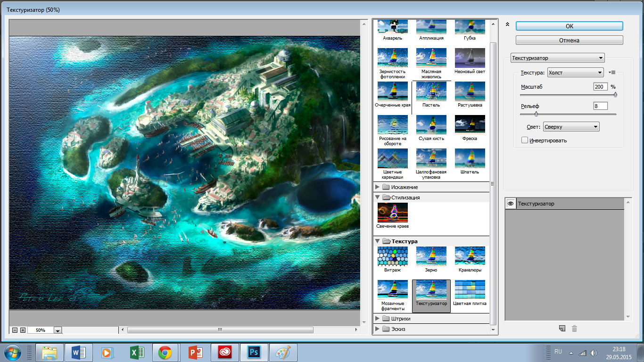Adjust the Масштаб slider
Image resolution: width=644 pixels, height=362 pixels.
[615, 95]
